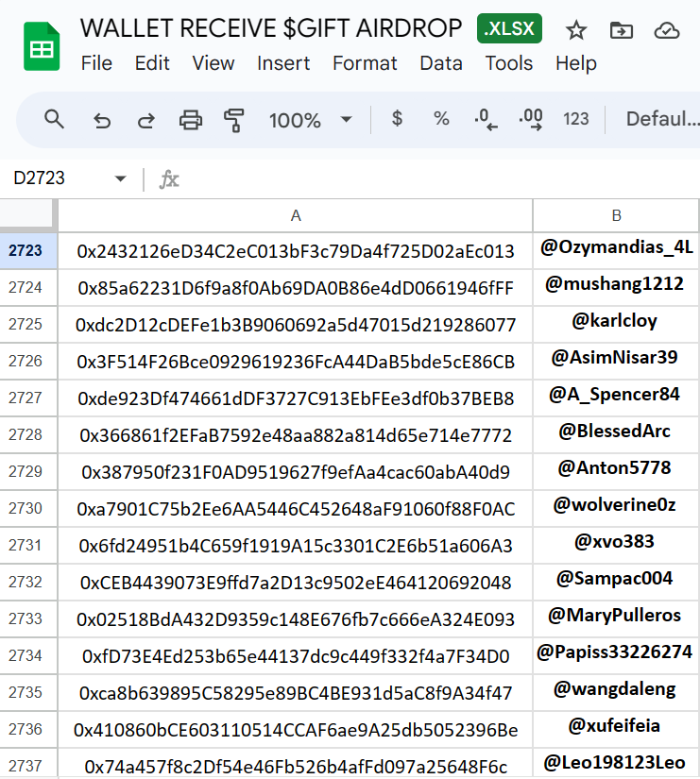700x779 pixels.
Task: Select cell containing @xvo383
Action: (616, 545)
